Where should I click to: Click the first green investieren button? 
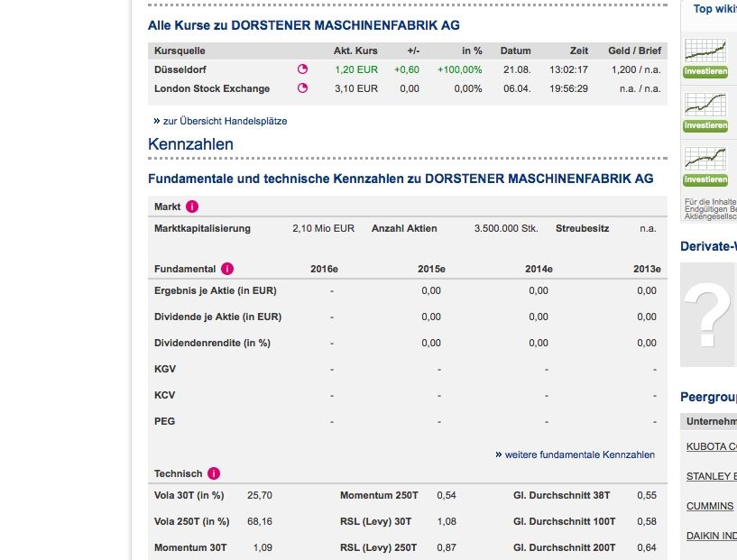[705, 70]
